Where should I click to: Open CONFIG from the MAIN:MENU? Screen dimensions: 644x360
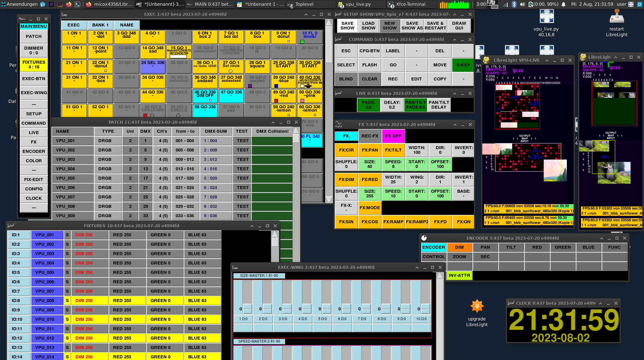point(34,189)
